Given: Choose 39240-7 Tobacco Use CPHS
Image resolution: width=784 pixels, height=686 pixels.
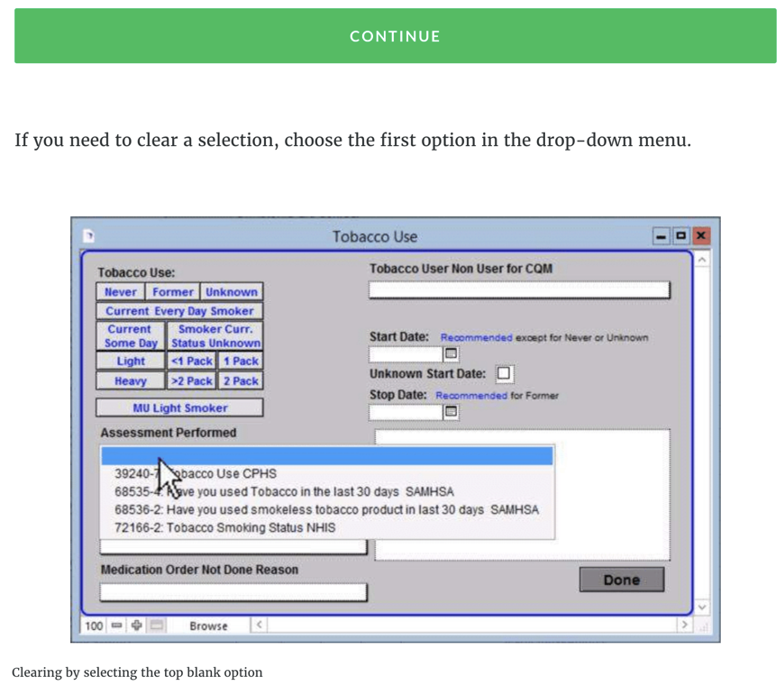Looking at the screenshot, I should click(196, 473).
